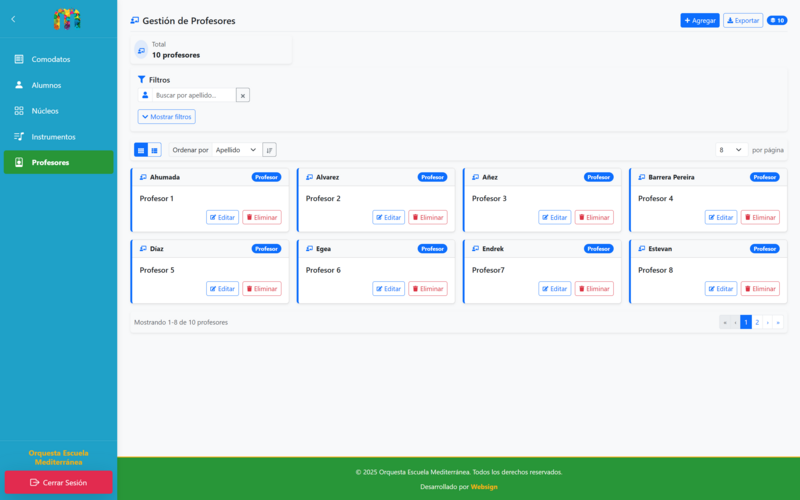Click the orchestra logo in the sidebar
800x500 pixels.
[66, 19]
